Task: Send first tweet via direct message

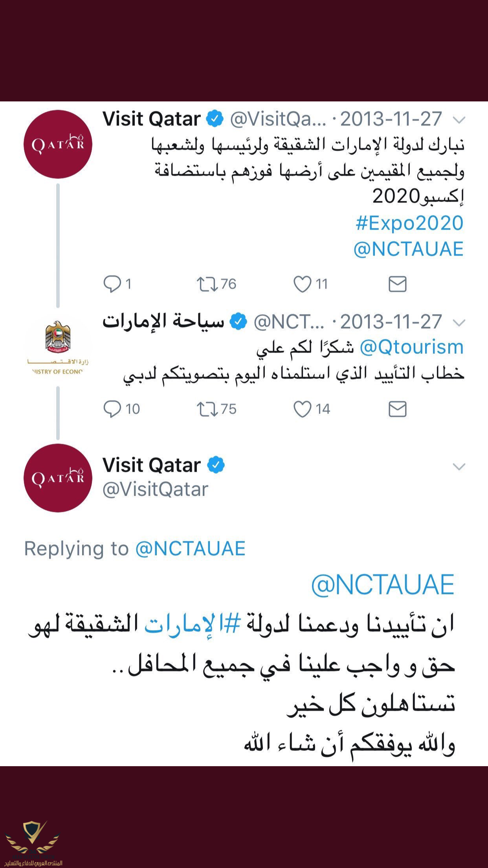Action: 397,284
